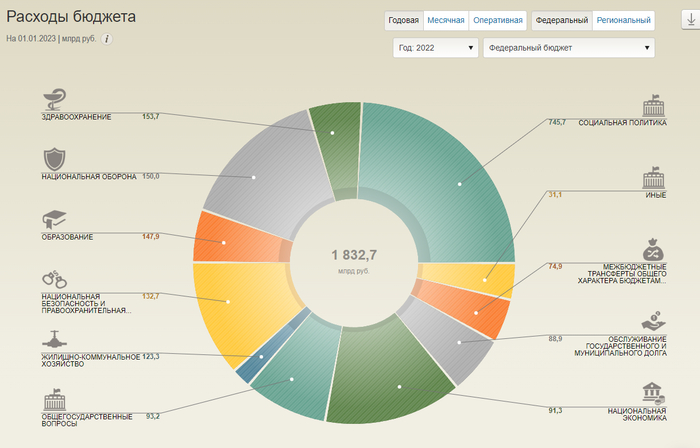Image resolution: width=700 pixels, height=448 pixels.
Task: Click the Иные building icon
Action: (x=654, y=178)
